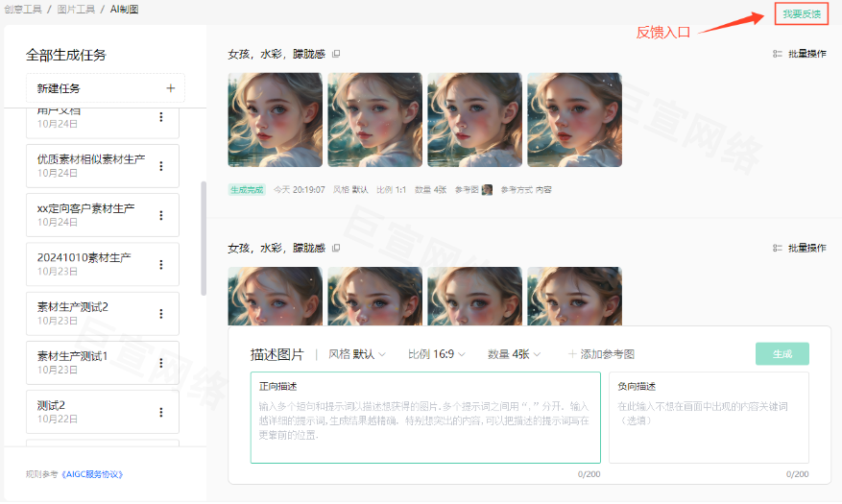
Task: Open fourth generated image in top row
Action: pos(574,120)
